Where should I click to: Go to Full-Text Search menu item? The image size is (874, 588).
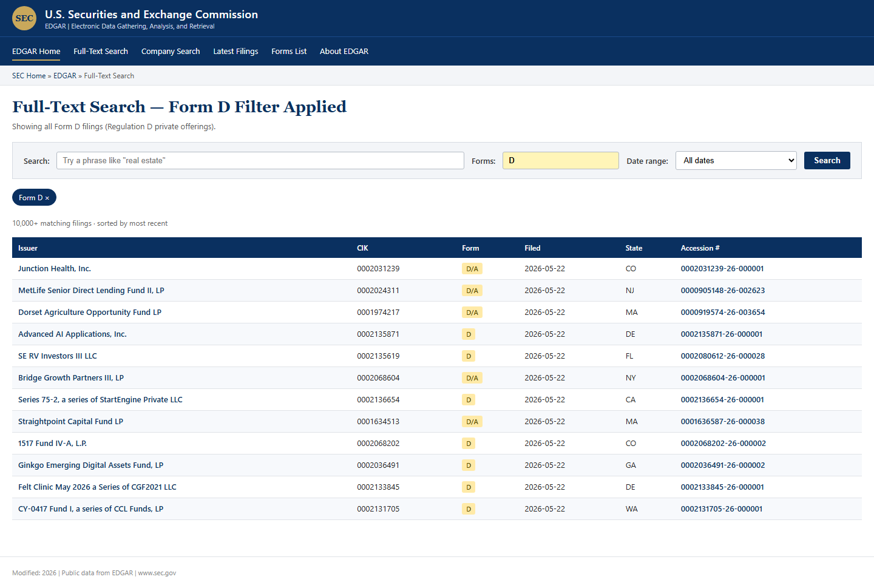coord(101,52)
